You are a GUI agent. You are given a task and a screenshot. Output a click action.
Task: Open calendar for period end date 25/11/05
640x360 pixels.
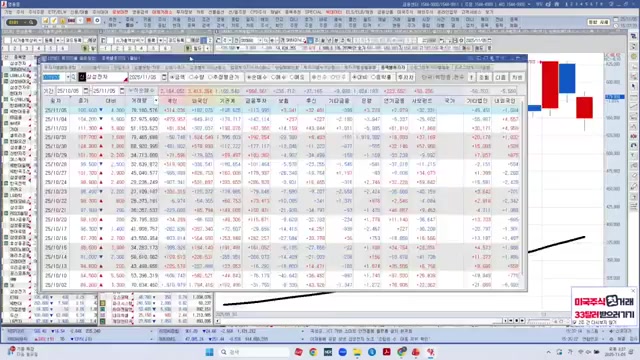click(x=122, y=91)
